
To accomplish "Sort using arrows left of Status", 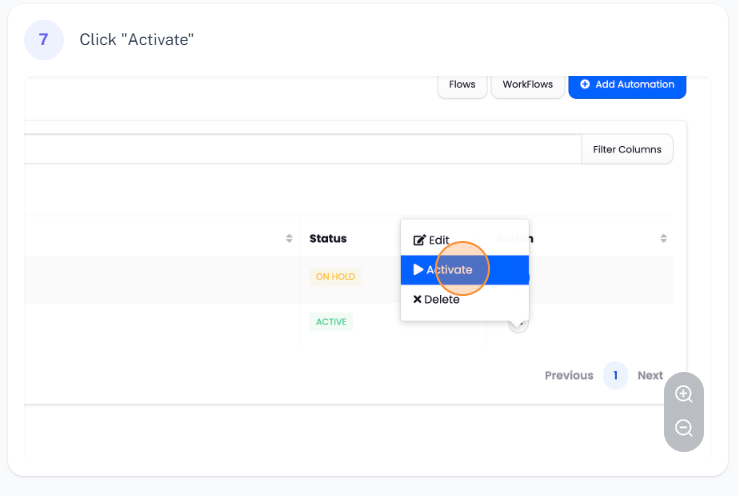I will [x=289, y=238].
